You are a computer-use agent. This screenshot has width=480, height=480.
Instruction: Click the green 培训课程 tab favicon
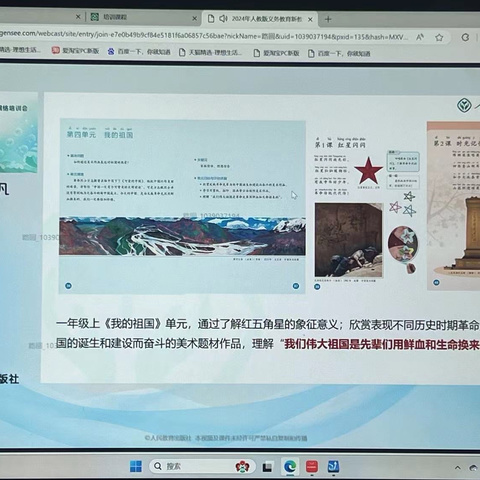(95, 17)
